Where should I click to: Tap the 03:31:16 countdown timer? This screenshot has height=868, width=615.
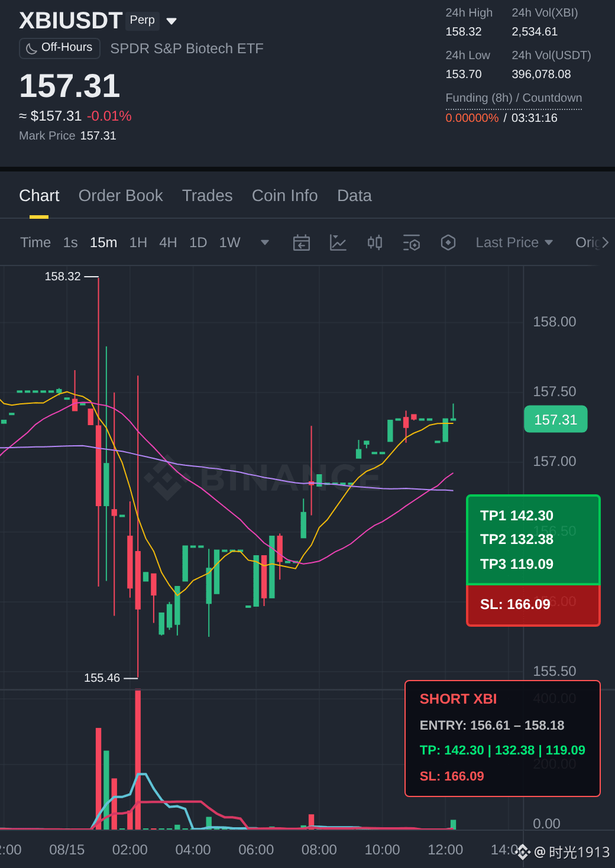click(x=535, y=118)
